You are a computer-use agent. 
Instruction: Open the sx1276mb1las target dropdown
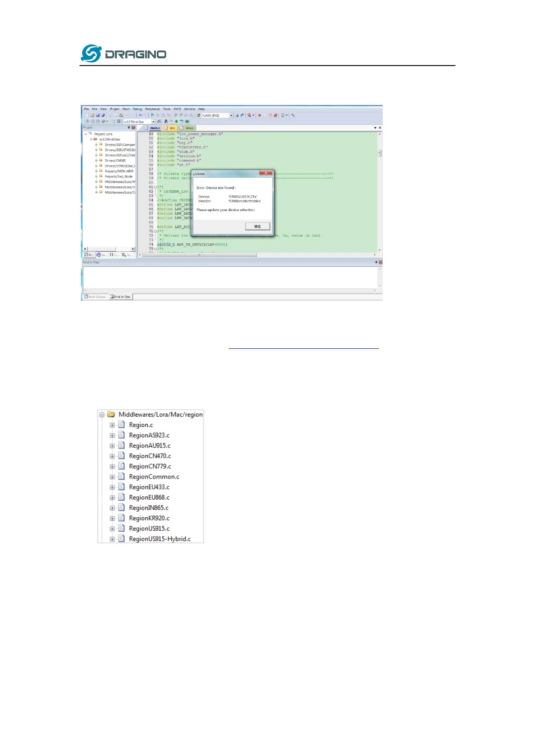pos(153,122)
